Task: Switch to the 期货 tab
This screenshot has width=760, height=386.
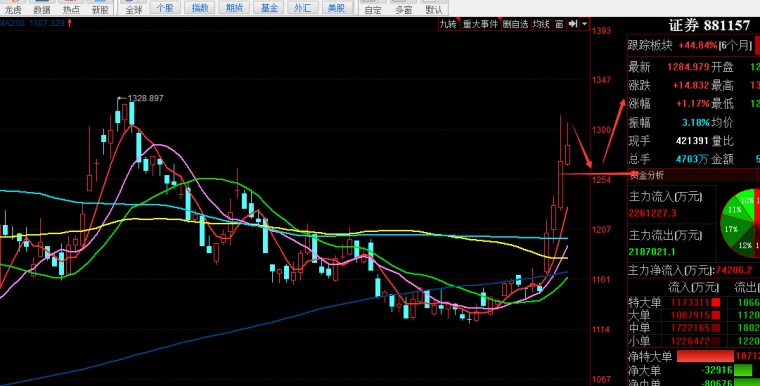Action: click(x=234, y=7)
